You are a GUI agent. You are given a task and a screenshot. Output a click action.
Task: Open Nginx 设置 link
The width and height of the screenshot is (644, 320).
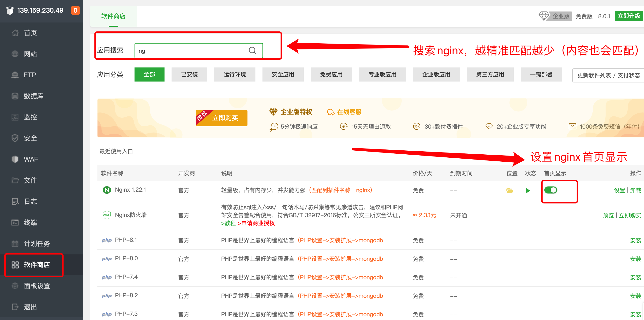pyautogui.click(x=619, y=190)
